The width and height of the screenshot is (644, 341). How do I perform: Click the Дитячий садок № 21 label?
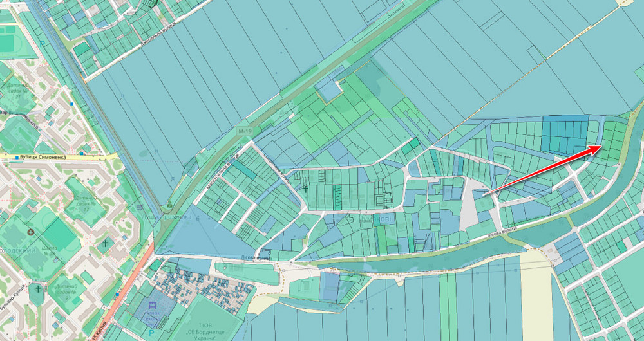click(18, 90)
